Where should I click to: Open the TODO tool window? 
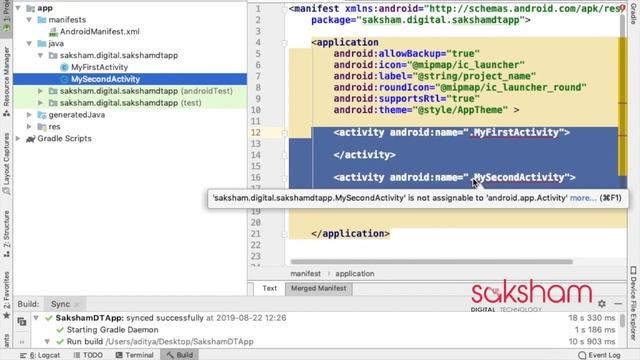coord(88,355)
